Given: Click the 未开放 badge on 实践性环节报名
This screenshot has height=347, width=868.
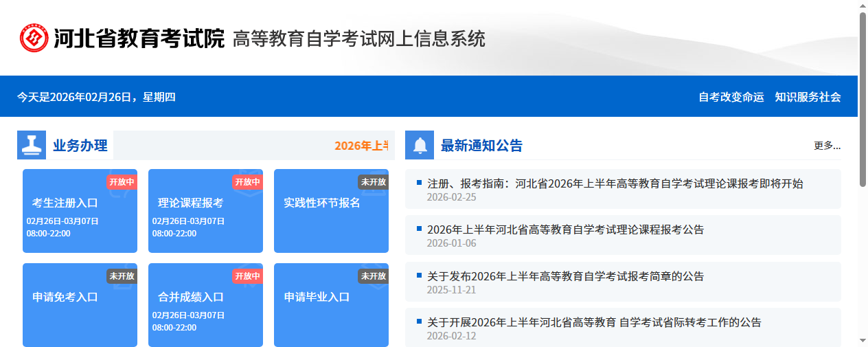Looking at the screenshot, I should [x=373, y=182].
